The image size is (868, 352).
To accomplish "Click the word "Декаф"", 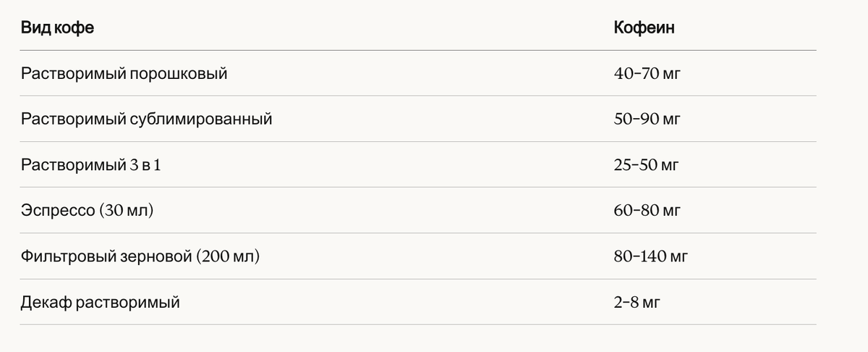I will click(x=46, y=302).
